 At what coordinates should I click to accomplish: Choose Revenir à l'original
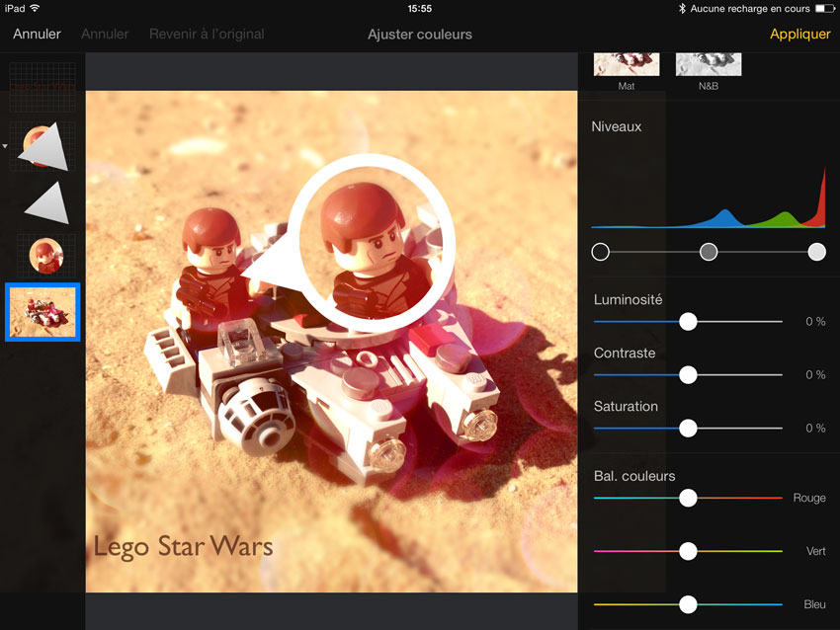207,35
